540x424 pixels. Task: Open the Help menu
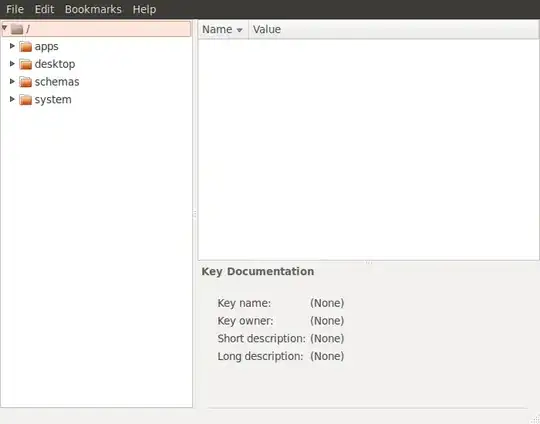[x=144, y=9]
